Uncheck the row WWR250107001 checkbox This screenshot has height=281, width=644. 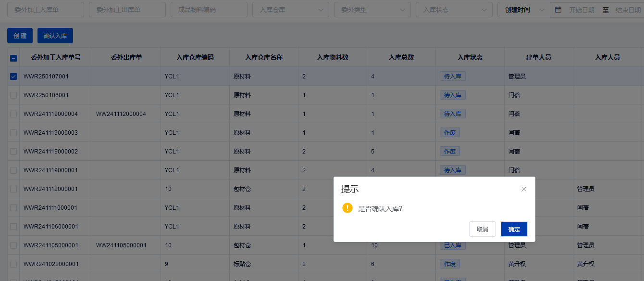(x=13, y=76)
